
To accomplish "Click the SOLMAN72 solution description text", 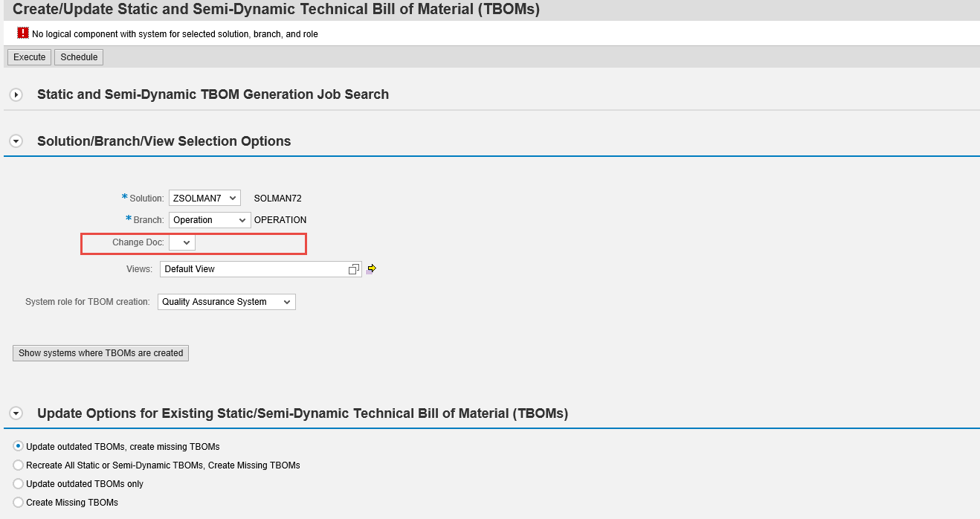I will click(x=277, y=199).
